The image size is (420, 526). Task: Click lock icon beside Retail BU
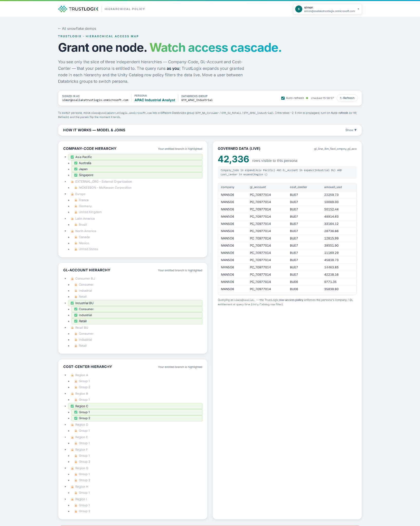[x=72, y=328]
